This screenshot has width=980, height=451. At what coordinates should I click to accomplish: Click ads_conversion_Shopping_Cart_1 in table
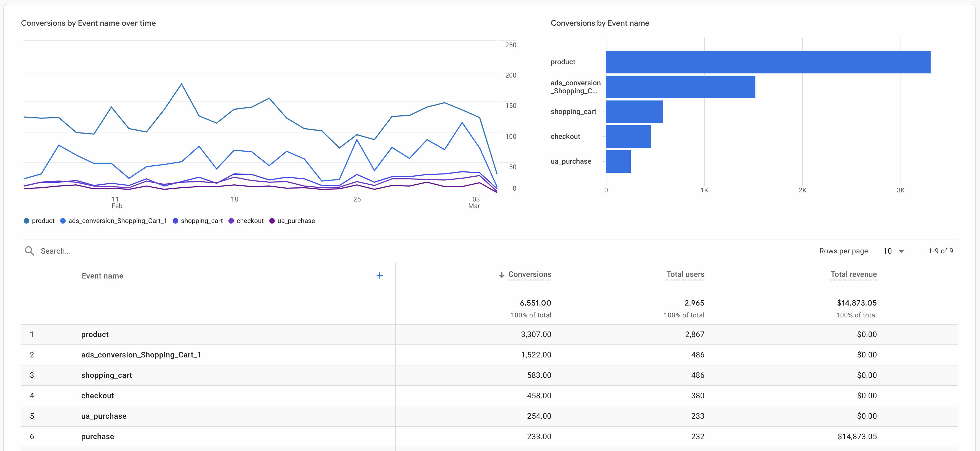pos(141,355)
